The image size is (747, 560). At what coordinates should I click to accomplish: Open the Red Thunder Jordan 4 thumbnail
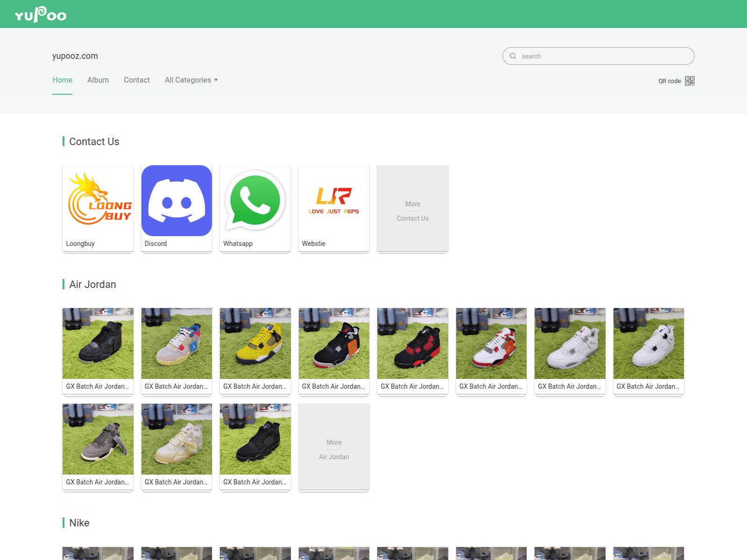(413, 343)
